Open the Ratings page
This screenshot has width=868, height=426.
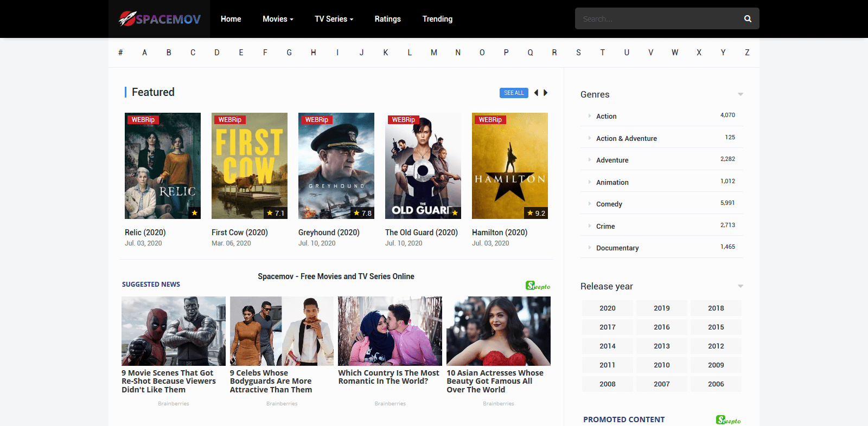pos(387,19)
